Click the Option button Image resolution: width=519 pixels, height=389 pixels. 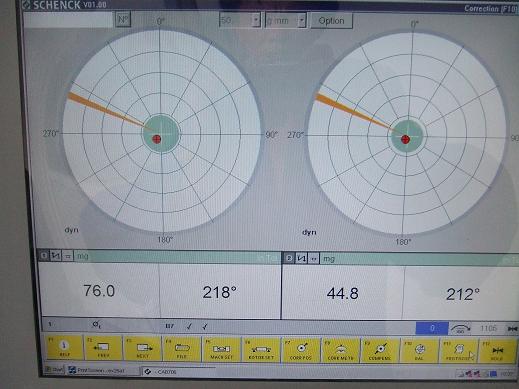331,21
